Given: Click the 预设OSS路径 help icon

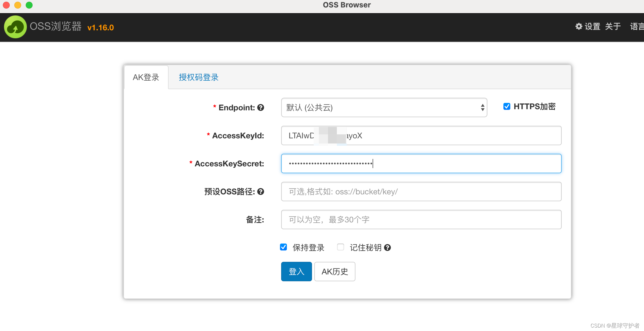Looking at the screenshot, I should click(x=260, y=192).
